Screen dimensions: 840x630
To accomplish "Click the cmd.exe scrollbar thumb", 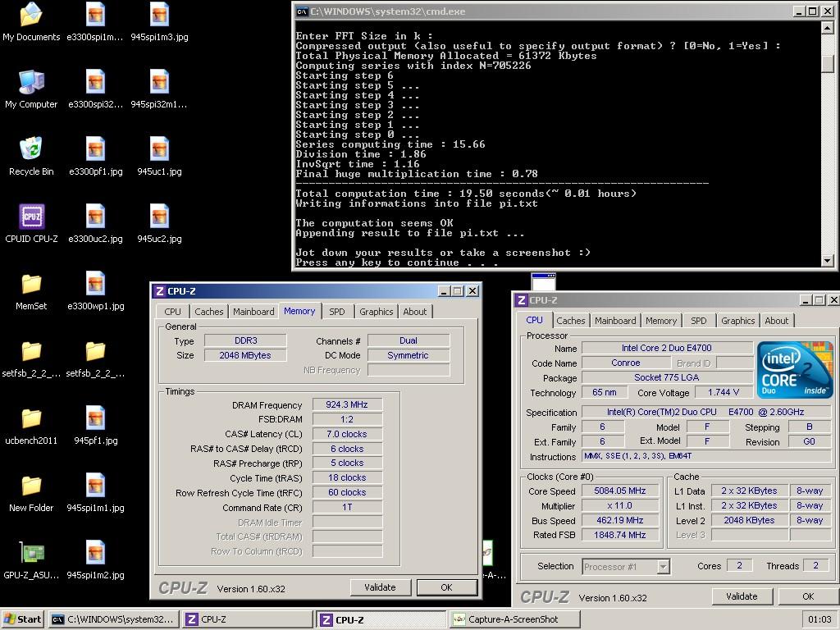I will tap(828, 63).
